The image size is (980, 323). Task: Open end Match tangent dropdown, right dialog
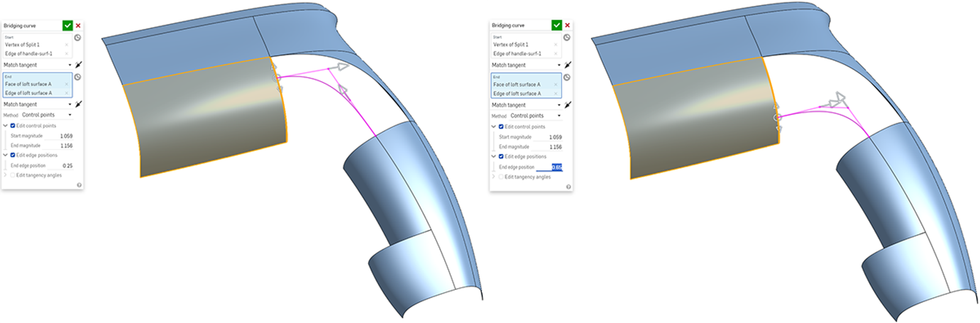pos(526,105)
